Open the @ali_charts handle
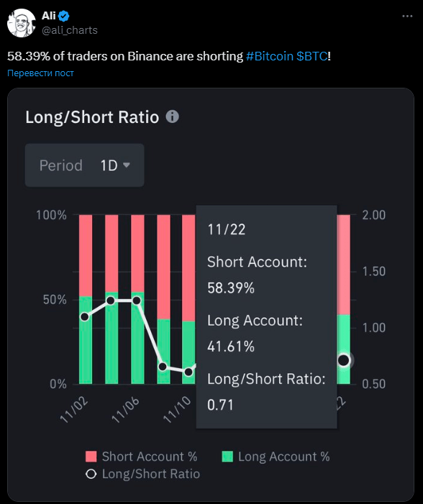This screenshot has height=504, width=423. (70, 30)
